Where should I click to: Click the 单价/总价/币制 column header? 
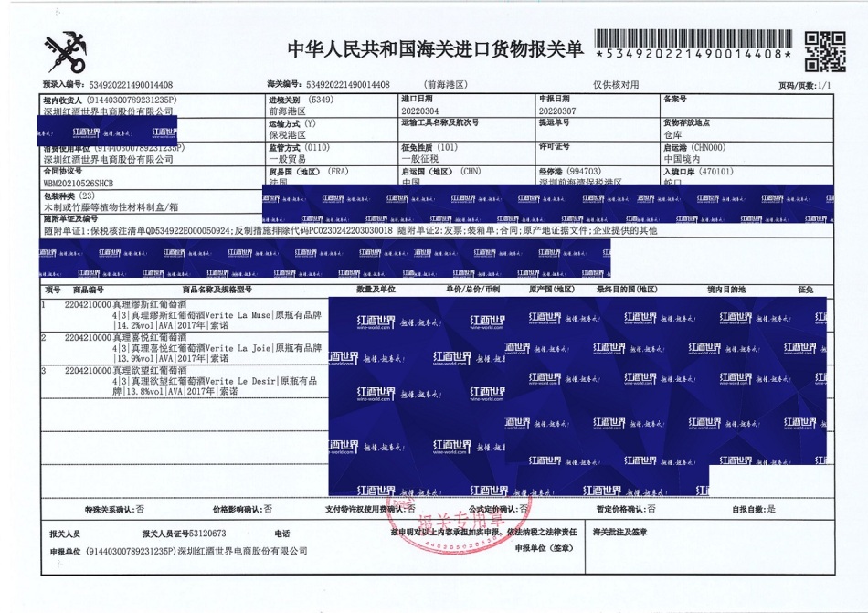pos(472,290)
